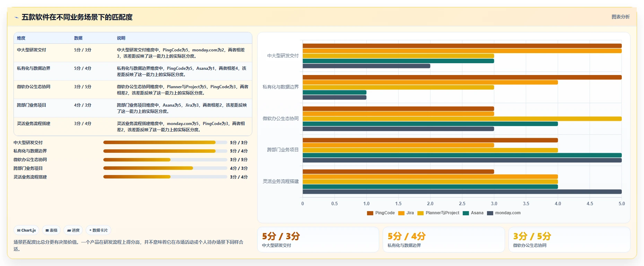Click the 私有化与数据边界 progress bar
Screen dimensions: 644x266
click(165, 151)
